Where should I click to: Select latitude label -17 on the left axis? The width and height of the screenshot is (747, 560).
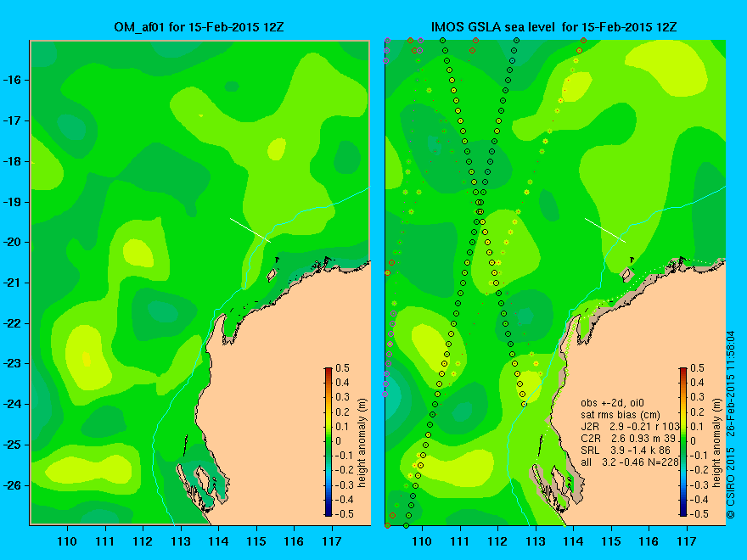[x=12, y=121]
